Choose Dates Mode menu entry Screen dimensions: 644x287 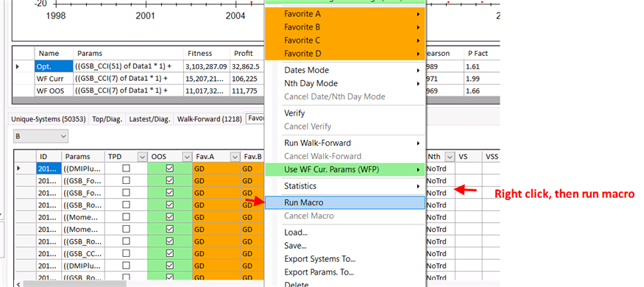344,70
